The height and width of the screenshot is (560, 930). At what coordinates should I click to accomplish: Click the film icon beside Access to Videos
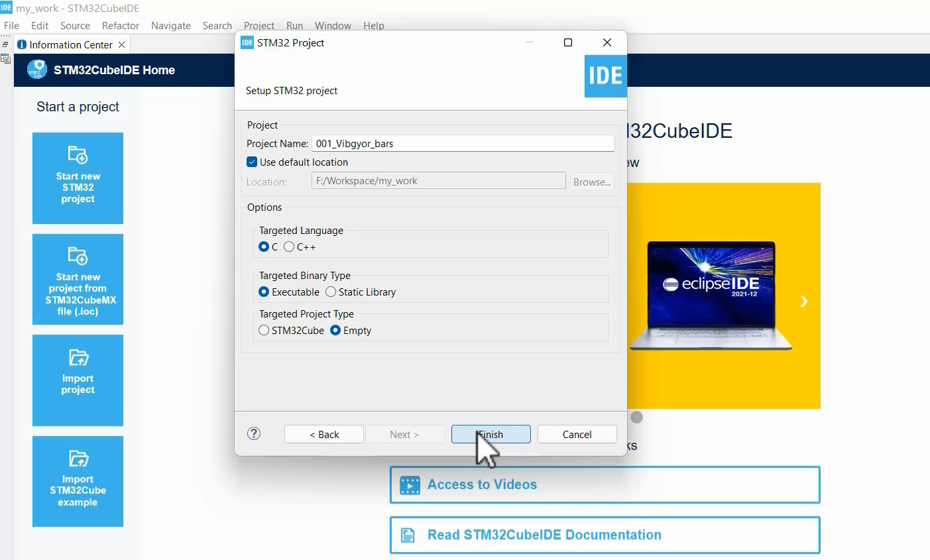coord(410,485)
